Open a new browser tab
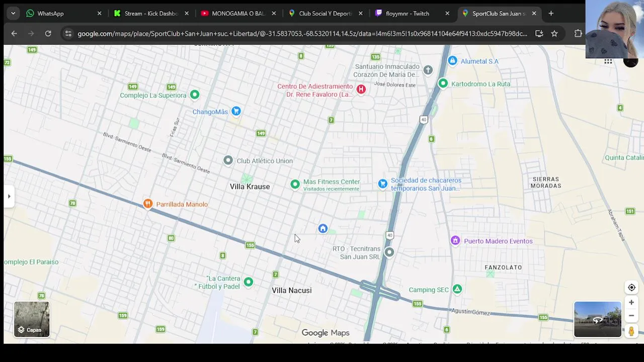The height and width of the screenshot is (362, 644). coord(551,14)
